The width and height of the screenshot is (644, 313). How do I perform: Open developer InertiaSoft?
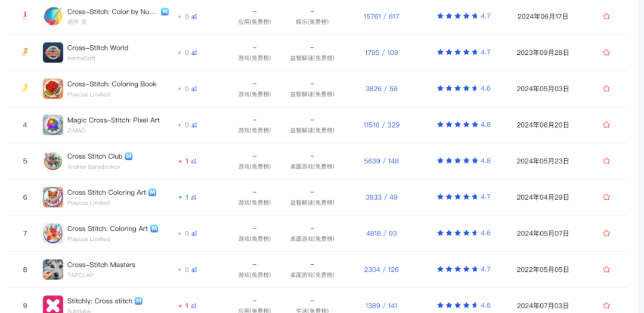tap(81, 58)
